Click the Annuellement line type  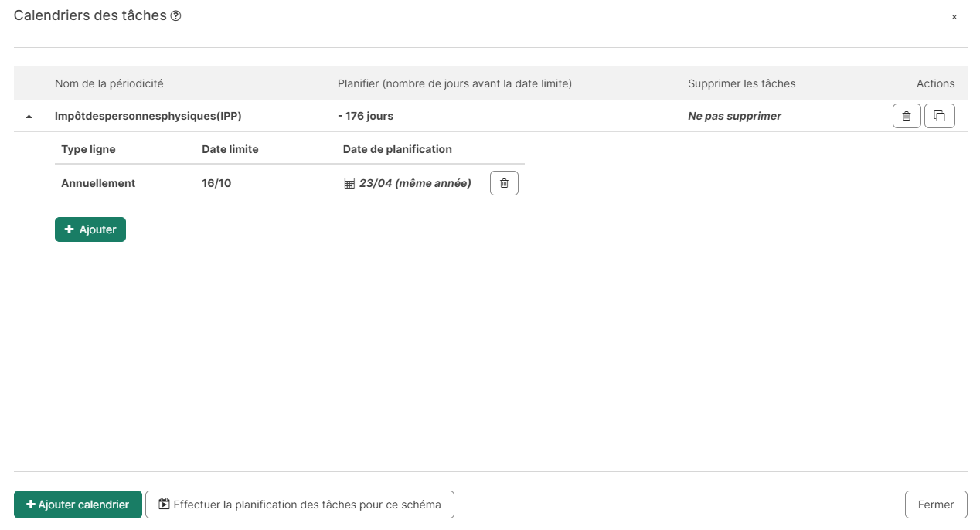coord(98,183)
